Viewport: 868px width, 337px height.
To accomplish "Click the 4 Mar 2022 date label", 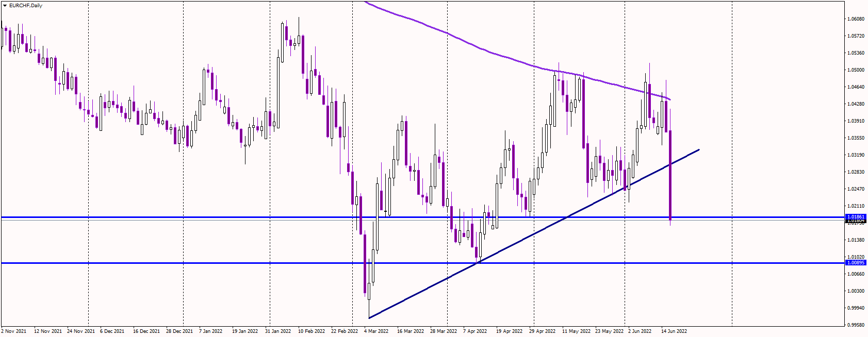I will point(376,331).
